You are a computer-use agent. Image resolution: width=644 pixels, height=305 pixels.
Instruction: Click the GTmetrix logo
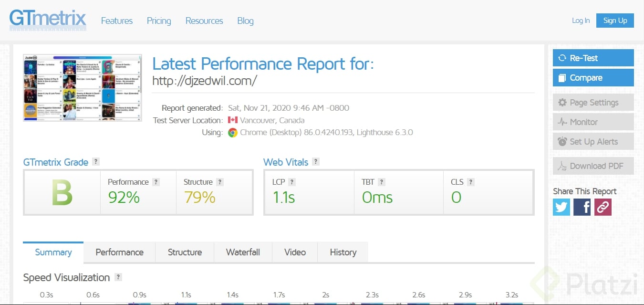click(x=48, y=20)
